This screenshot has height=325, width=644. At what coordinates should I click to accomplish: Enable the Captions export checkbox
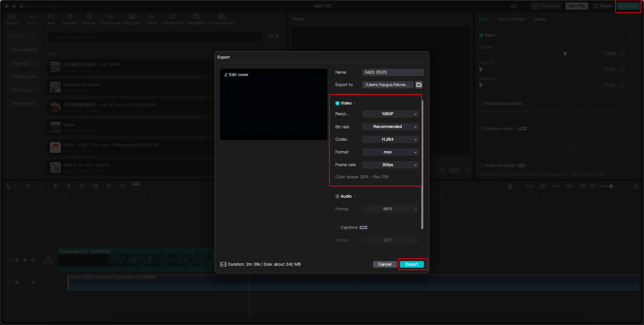pos(337,227)
